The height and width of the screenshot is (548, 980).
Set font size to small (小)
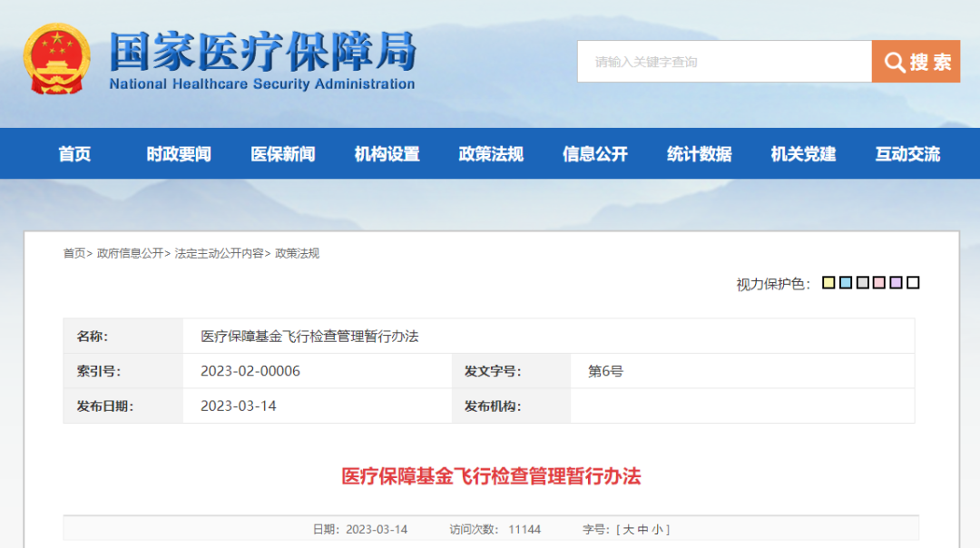pyautogui.click(x=658, y=529)
